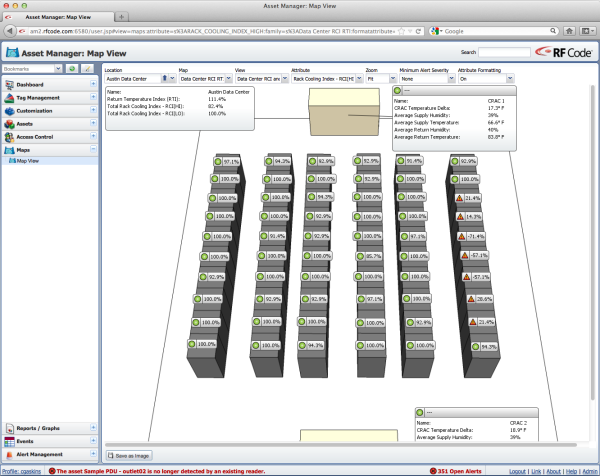Viewport: 600px width, 476px height.
Task: Click the Asset Manager: Map View browser tab
Action: 58,17
